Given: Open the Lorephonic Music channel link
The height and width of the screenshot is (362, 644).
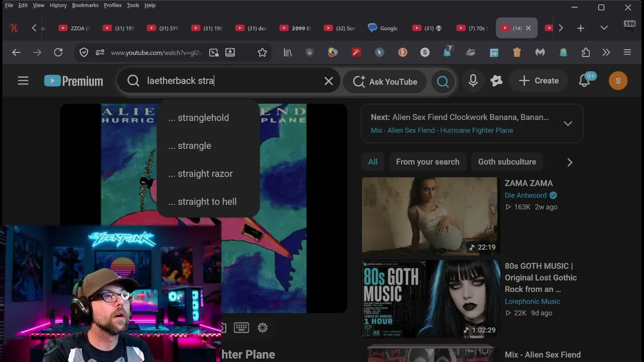Looking at the screenshot, I should click(532, 301).
